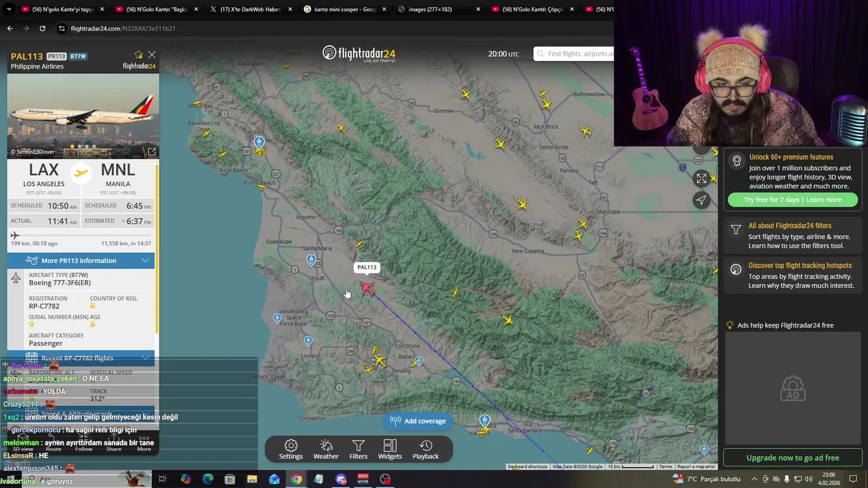Viewport: 868px width, 488px height.
Task: Open Task View on the taskbar
Action: 163,479
